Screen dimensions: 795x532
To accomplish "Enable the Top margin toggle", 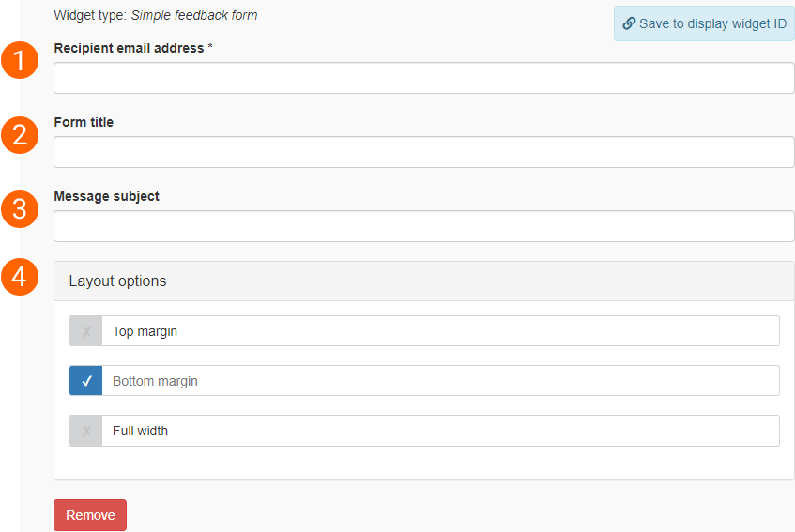I will 85,331.
